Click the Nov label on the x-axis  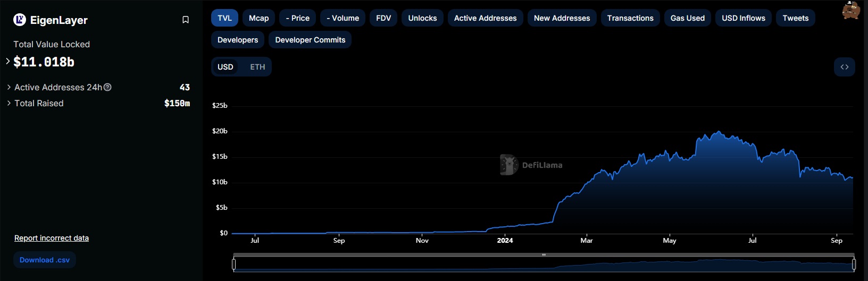[422, 241]
